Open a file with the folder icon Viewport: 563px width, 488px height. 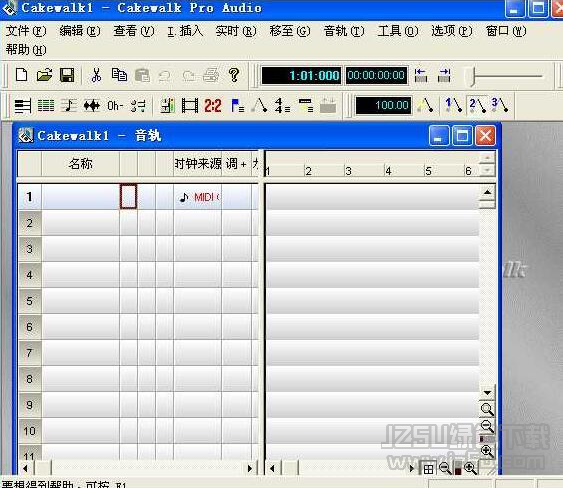coord(44,75)
